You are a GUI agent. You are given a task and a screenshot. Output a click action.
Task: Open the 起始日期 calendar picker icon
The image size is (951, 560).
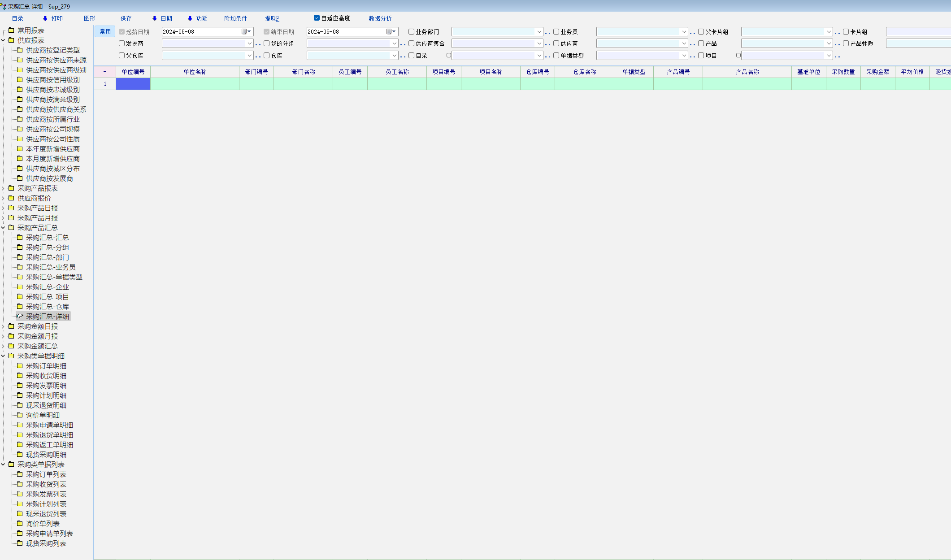point(244,32)
